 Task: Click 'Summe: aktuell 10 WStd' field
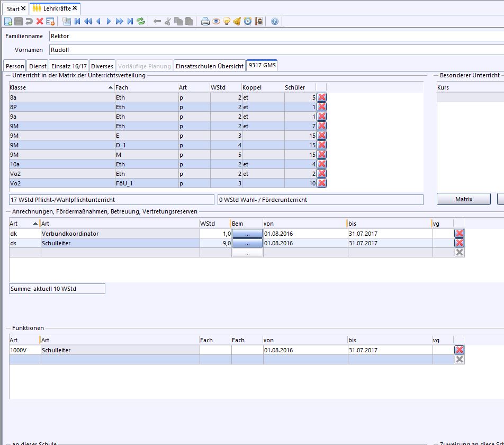tap(57, 289)
